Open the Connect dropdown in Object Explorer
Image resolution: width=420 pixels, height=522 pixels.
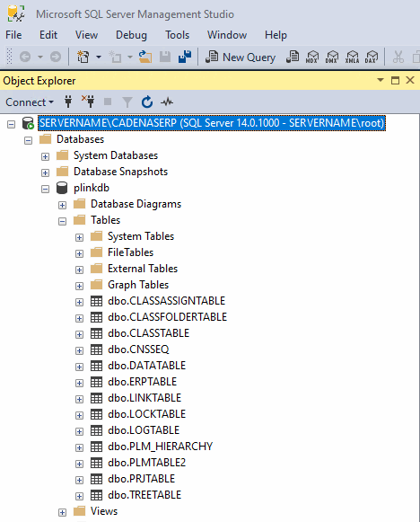[30, 102]
